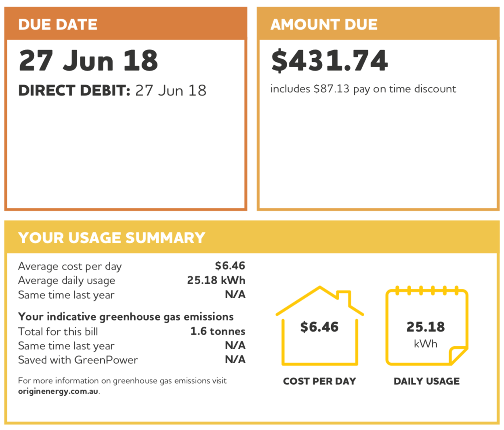Open the originenergy.com.au link
The image size is (504, 430).
[x=58, y=391]
